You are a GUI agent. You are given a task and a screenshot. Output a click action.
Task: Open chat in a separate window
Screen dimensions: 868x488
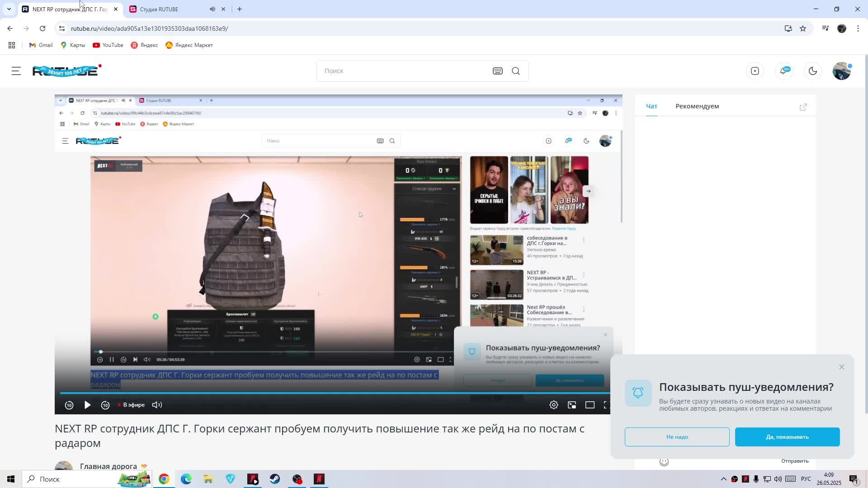point(803,107)
